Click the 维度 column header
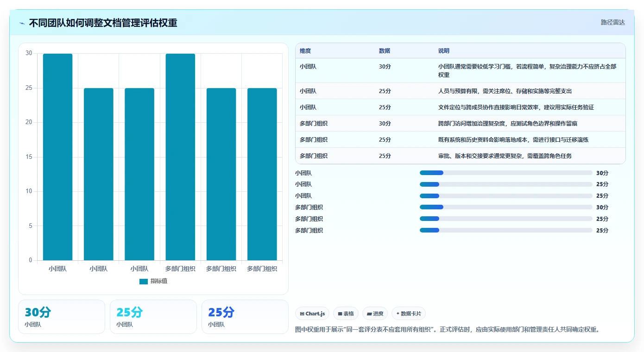644x352 pixels. (305, 51)
